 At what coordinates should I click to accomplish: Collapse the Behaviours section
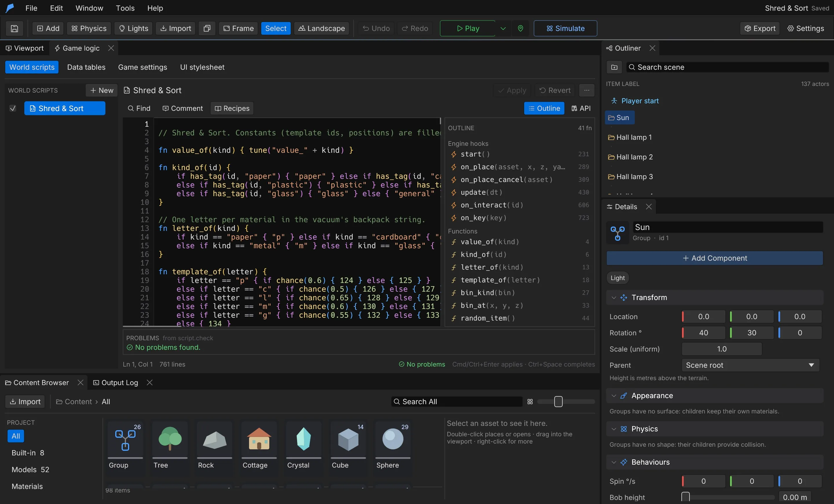click(x=613, y=462)
